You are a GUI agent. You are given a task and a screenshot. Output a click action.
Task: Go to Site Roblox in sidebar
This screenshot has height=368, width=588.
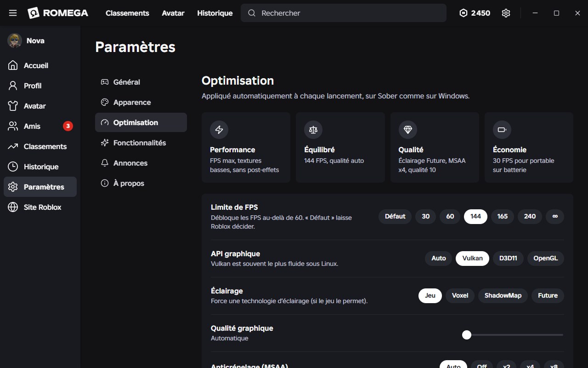[40, 207]
